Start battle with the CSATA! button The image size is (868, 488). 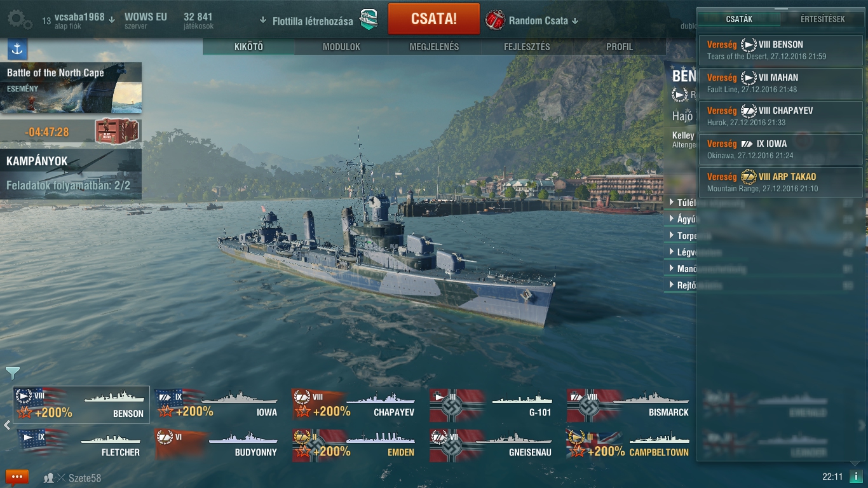434,19
